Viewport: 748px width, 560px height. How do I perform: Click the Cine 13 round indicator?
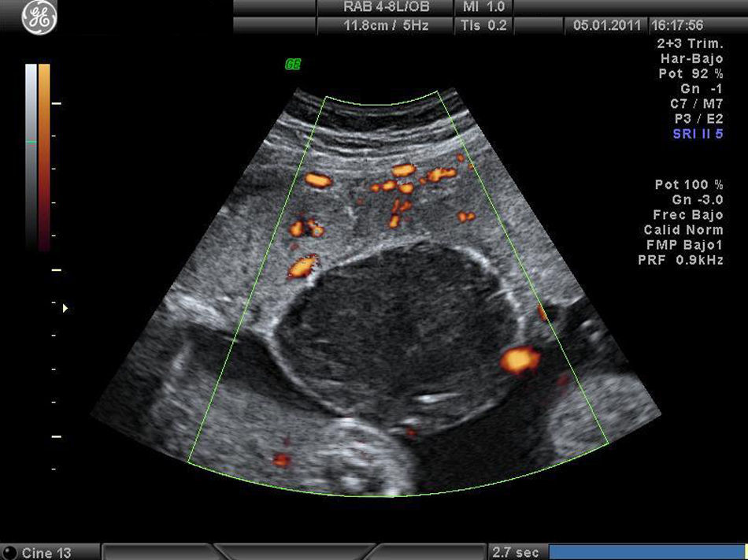9,553
